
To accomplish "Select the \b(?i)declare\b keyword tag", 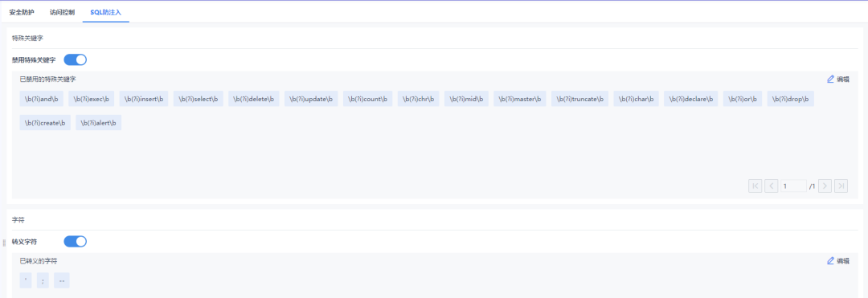I will tap(691, 99).
